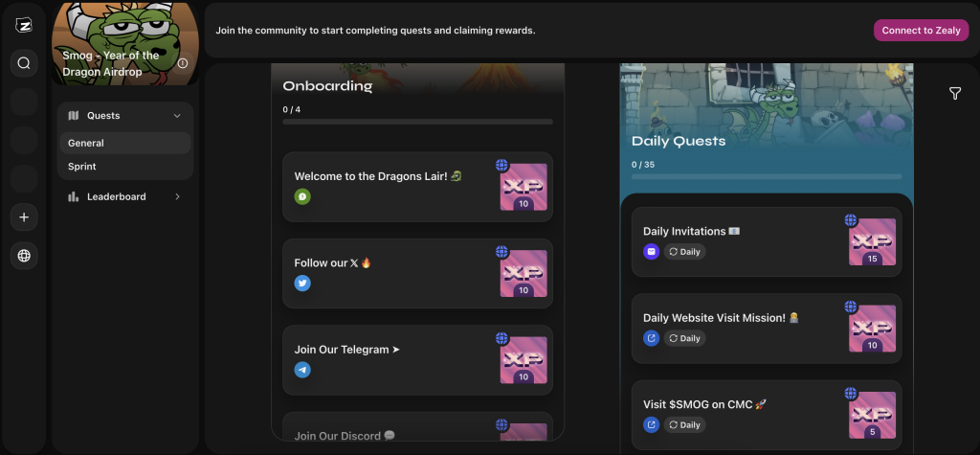980x455 pixels.
Task: Open the Join Our Discord quest
Action: pyautogui.click(x=417, y=427)
